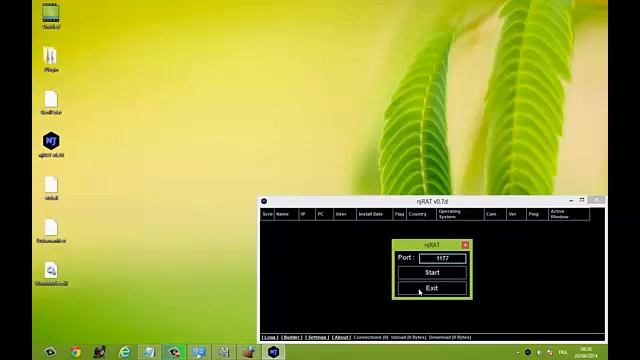Image resolution: width=640 pixels, height=360 pixels.
Task: Click the IP column header
Action: click(x=307, y=214)
